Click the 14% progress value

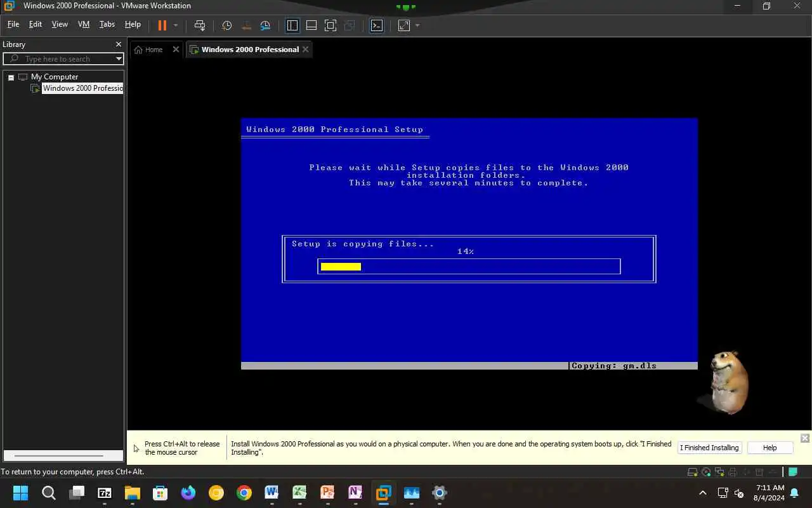[x=466, y=251]
